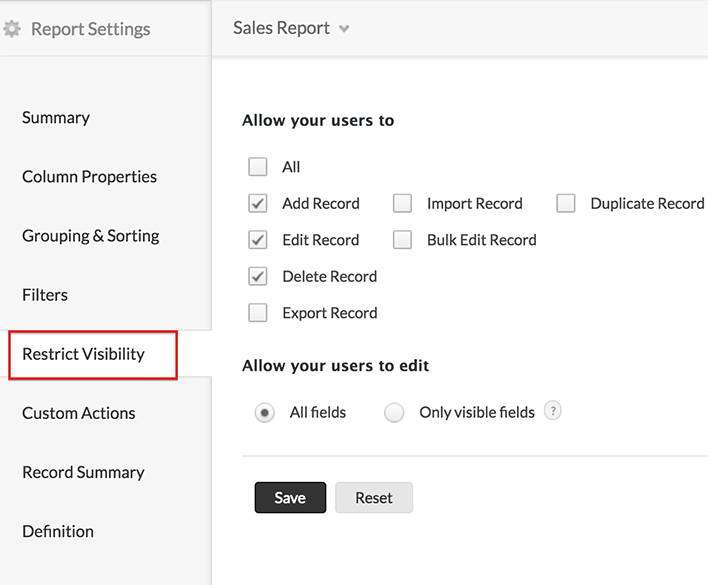The image size is (708, 585).
Task: Tick the Duplicate Record checkbox
Action: tap(566, 203)
